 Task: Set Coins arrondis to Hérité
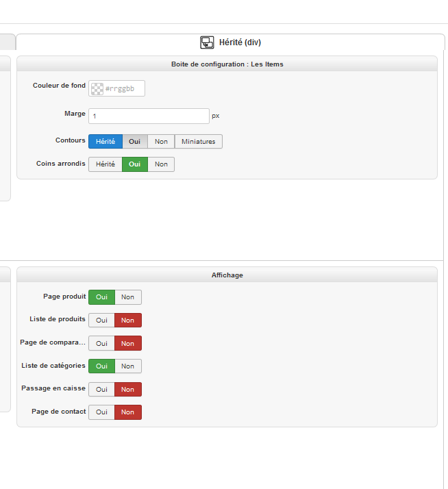pyautogui.click(x=105, y=164)
